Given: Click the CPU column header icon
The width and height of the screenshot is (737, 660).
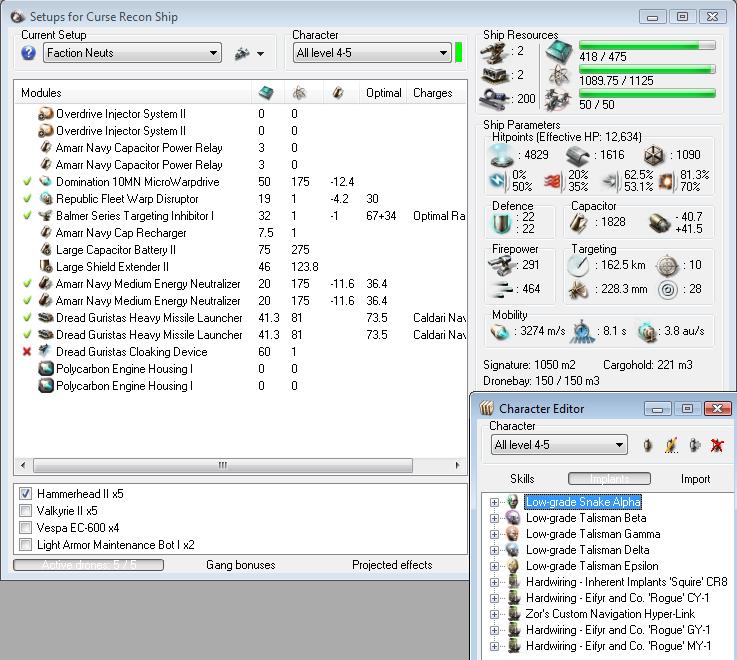Looking at the screenshot, I should pos(265,93).
